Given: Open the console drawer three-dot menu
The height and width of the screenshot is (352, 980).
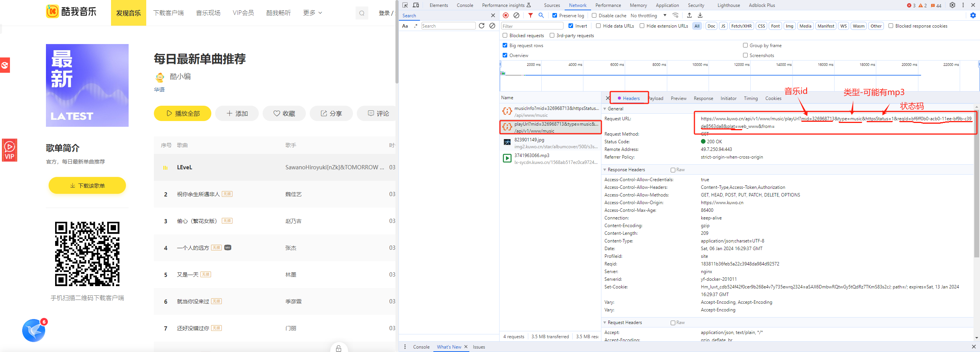Looking at the screenshot, I should coord(405,347).
